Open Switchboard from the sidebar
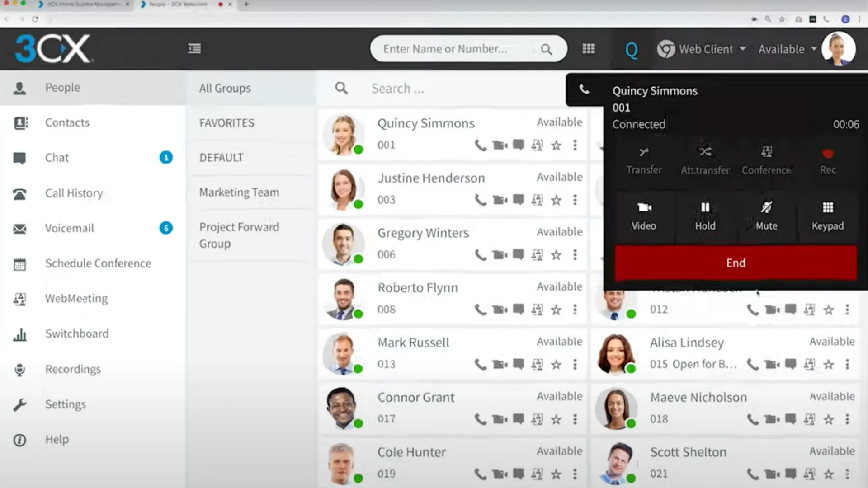Viewport: 868px width, 488px height. [x=77, y=333]
